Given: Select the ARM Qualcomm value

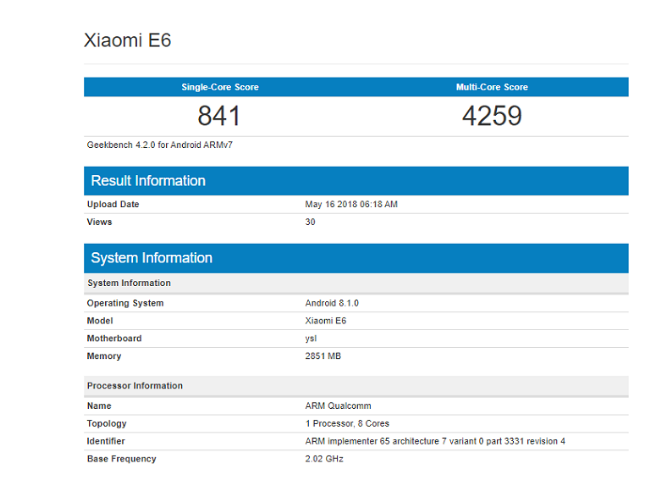Looking at the screenshot, I should (x=338, y=406).
